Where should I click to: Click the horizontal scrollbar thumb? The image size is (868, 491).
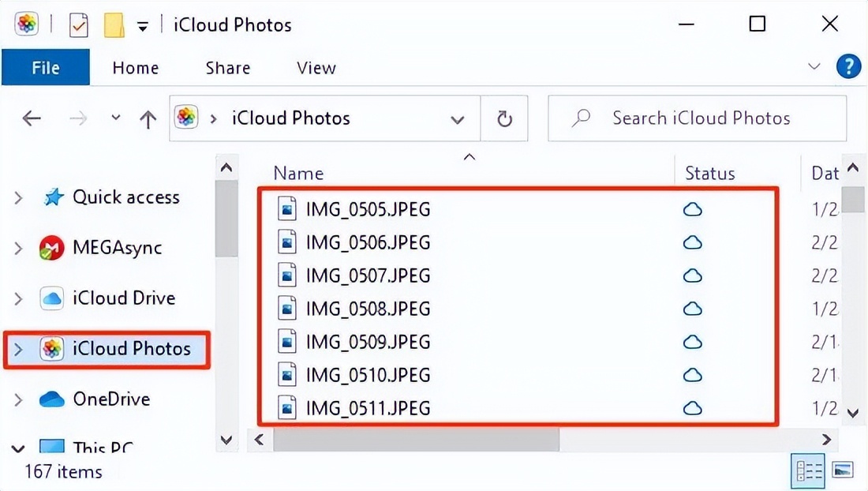click(416, 439)
